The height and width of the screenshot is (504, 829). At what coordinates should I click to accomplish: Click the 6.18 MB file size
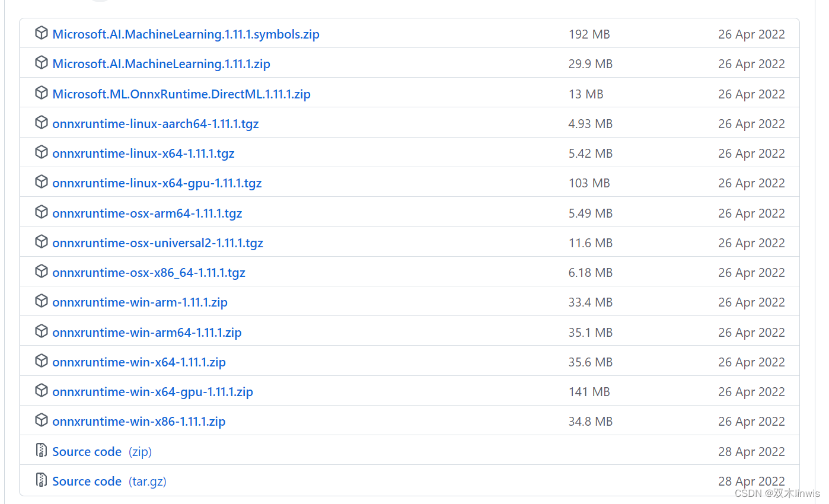(x=591, y=273)
